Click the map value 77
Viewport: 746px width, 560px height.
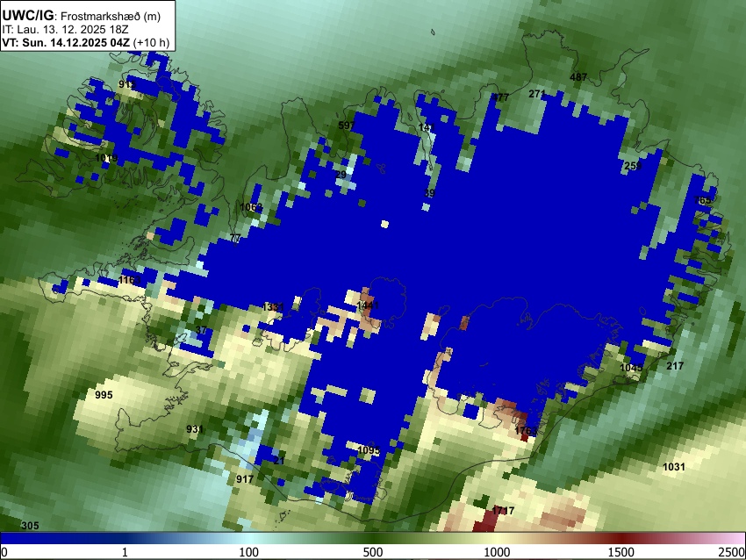pyautogui.click(x=235, y=239)
